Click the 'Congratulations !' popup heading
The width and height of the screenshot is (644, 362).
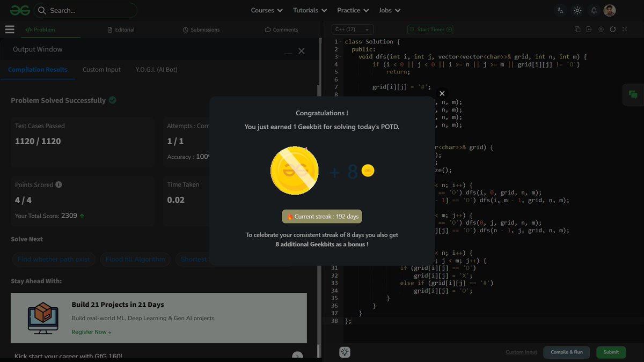tap(322, 113)
